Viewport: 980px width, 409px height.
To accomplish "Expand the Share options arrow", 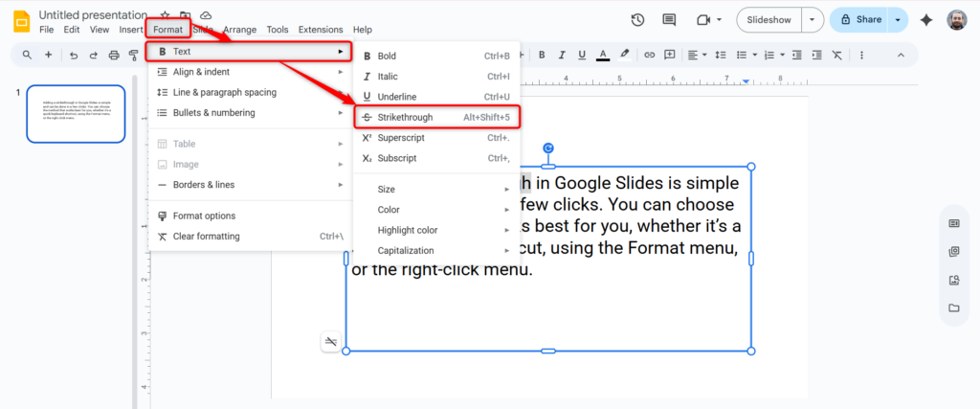I will click(898, 20).
